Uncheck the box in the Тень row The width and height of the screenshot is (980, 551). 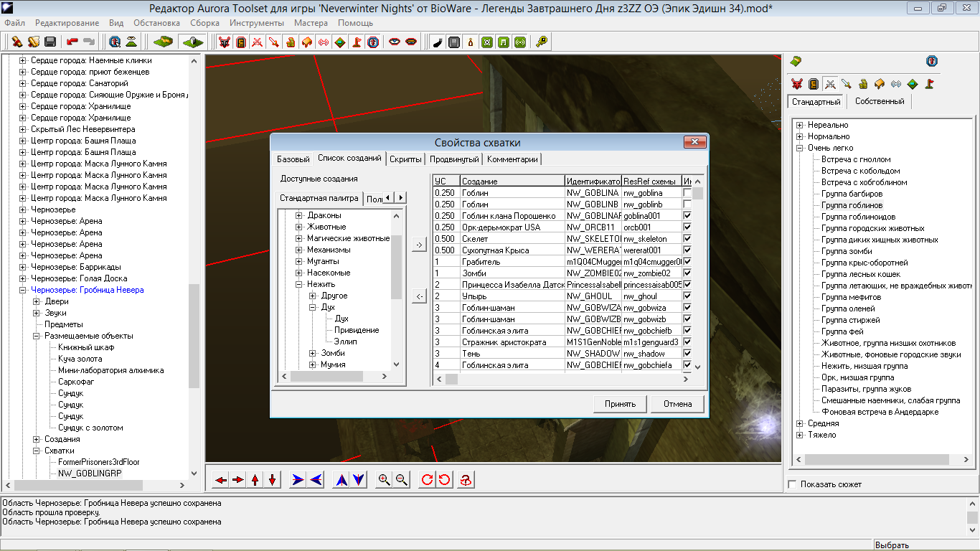[688, 354]
